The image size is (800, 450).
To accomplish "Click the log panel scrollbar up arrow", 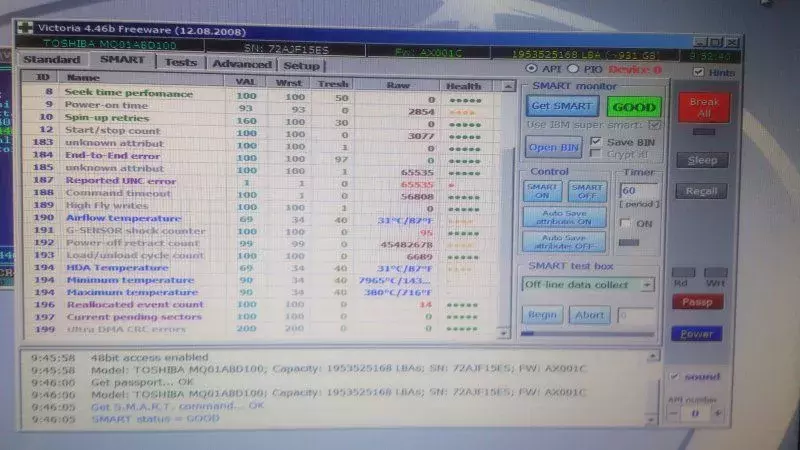I will click(653, 356).
